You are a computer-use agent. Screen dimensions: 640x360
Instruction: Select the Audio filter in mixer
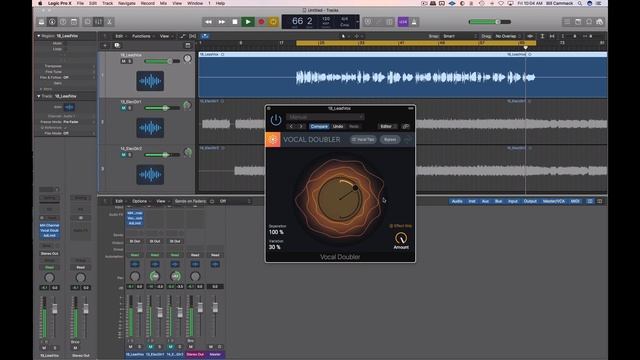(x=457, y=201)
